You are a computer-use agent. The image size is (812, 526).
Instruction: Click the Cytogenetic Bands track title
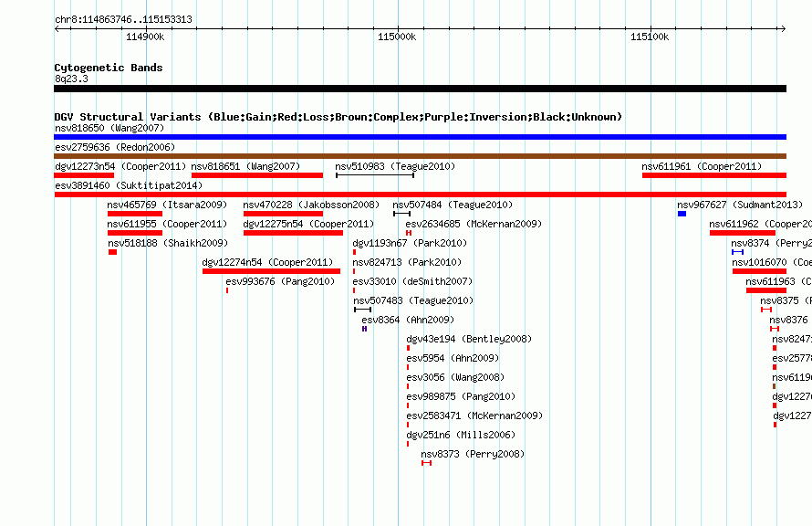[109, 68]
